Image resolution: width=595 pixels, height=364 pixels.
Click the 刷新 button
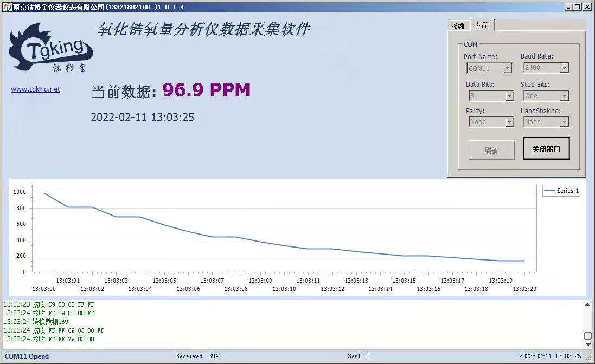point(491,150)
